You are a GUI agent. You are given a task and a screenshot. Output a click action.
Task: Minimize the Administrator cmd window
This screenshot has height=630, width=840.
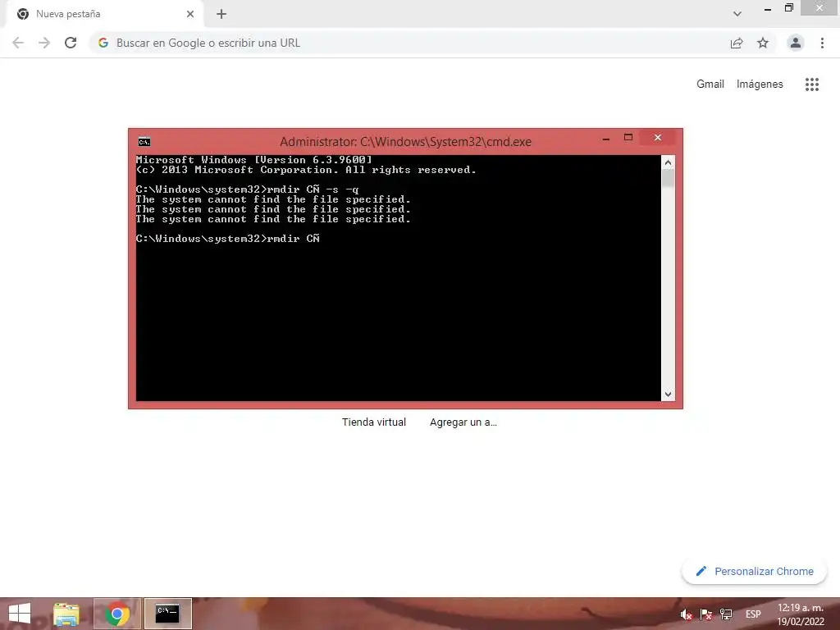coord(606,138)
